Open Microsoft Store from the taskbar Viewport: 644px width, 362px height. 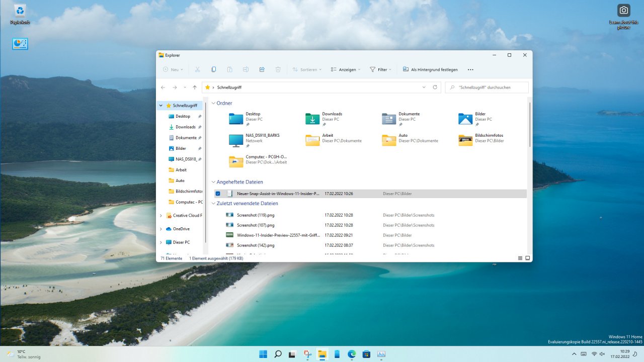click(x=366, y=354)
